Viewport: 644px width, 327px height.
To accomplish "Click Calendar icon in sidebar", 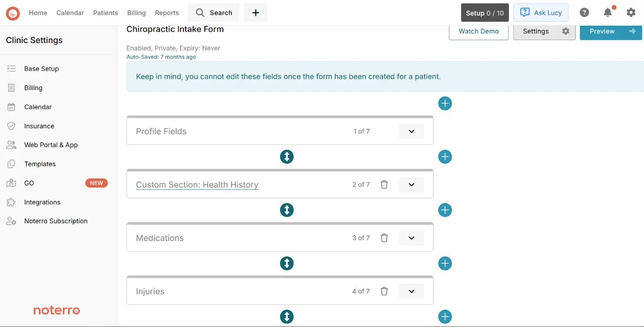I will click(x=11, y=107).
